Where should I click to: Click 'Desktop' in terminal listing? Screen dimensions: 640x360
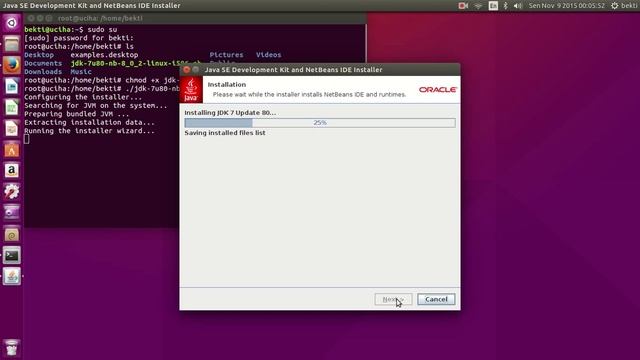coord(39,55)
